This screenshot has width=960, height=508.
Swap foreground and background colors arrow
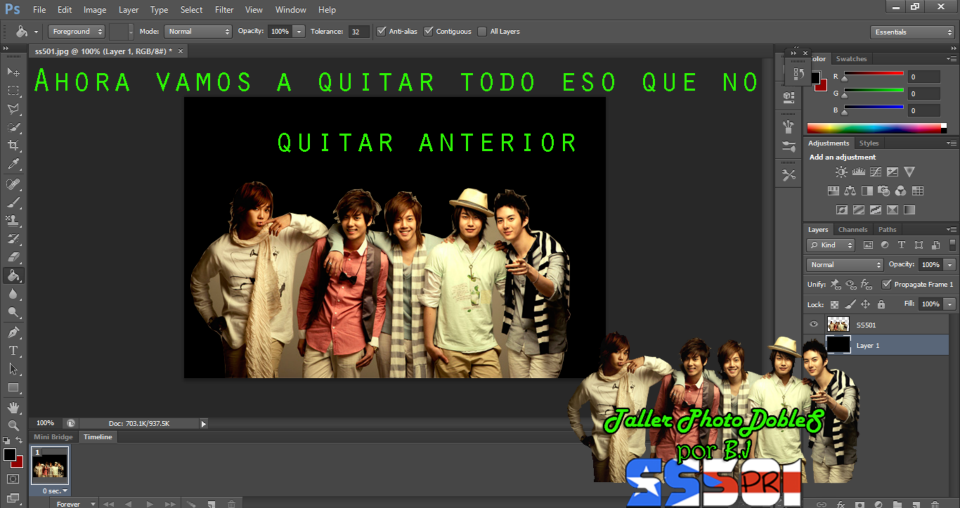click(x=19, y=441)
